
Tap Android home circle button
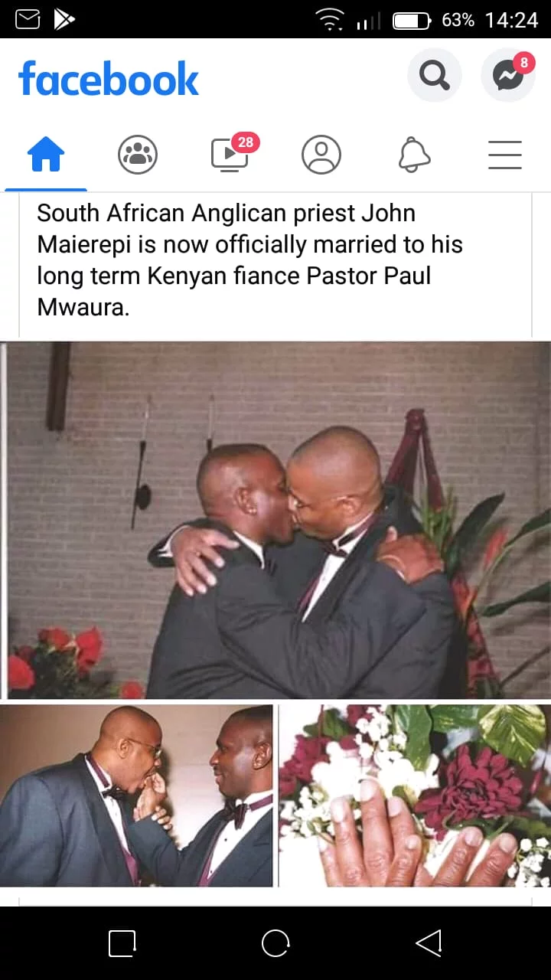275,943
